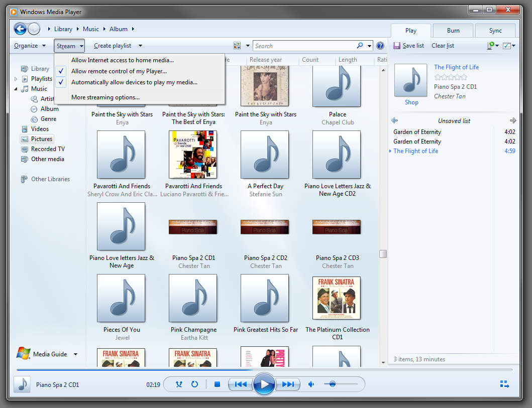Open The Flight of Life title link
Viewport: 532px width, 408px height.
(456, 67)
